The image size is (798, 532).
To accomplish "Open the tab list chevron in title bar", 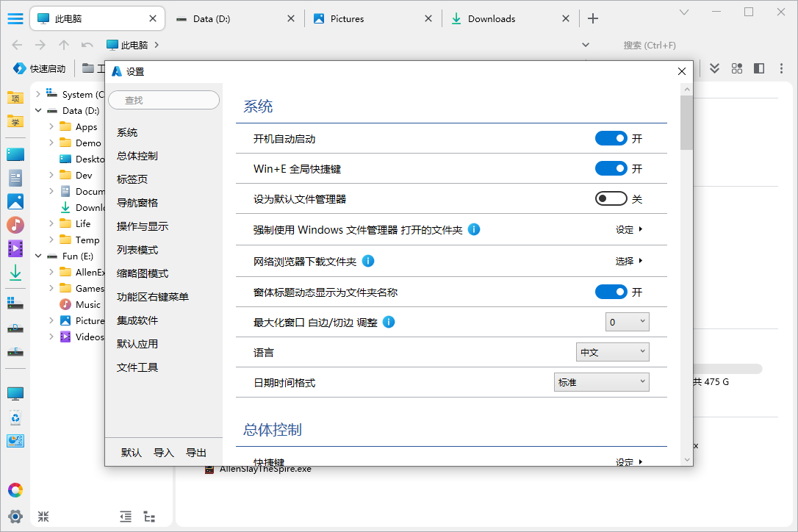I will pos(684,12).
